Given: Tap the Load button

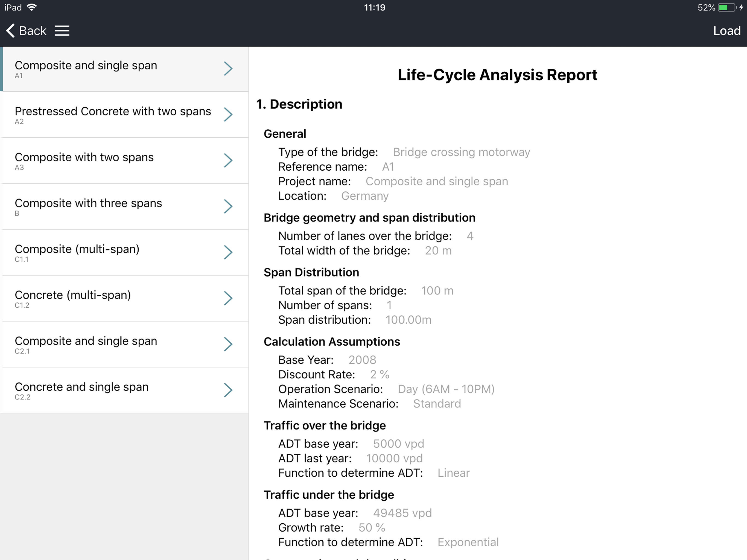Looking at the screenshot, I should click(726, 31).
